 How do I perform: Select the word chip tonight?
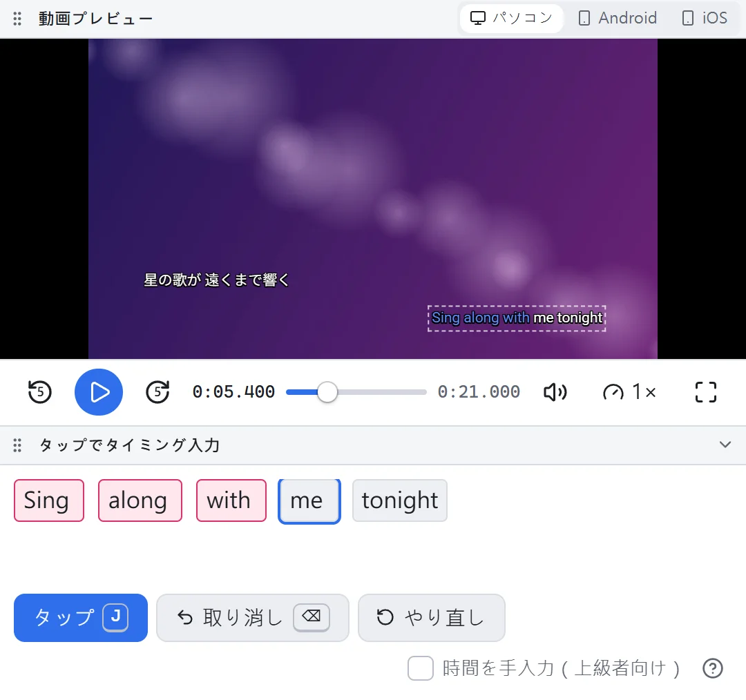[400, 500]
